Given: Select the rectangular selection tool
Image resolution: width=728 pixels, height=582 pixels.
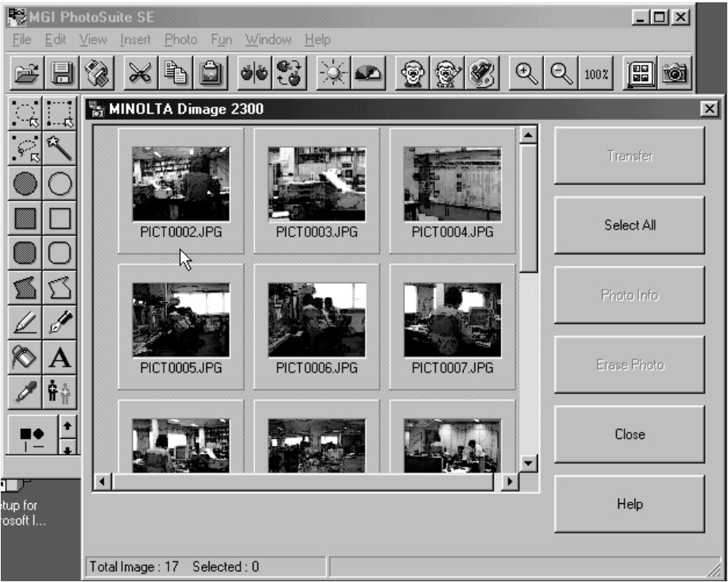Looking at the screenshot, I should 60,114.
